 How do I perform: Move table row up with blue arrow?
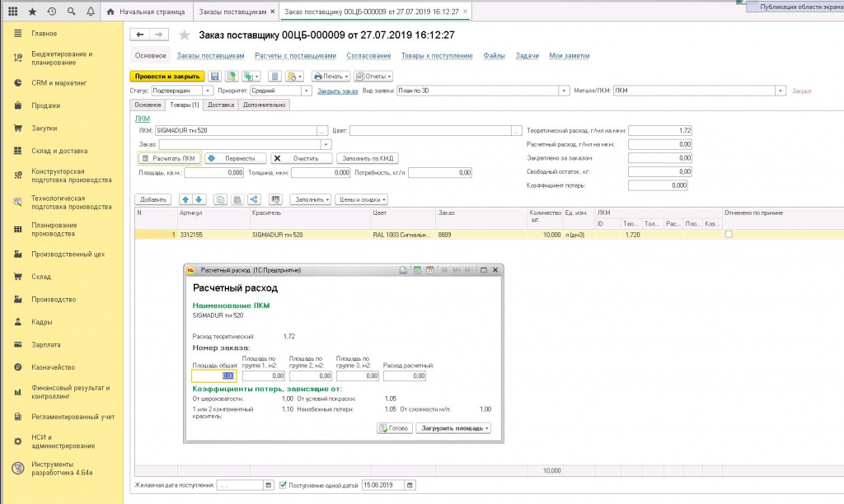(185, 199)
